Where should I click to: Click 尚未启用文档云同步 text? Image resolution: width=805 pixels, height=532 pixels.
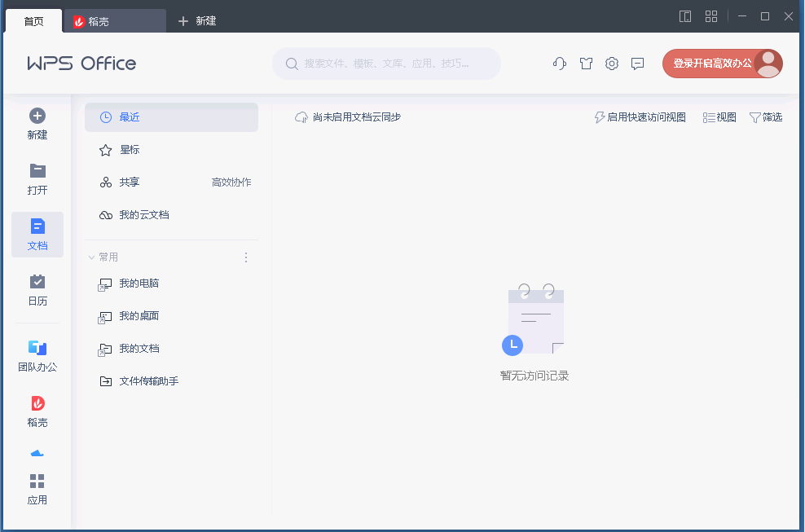click(x=357, y=117)
